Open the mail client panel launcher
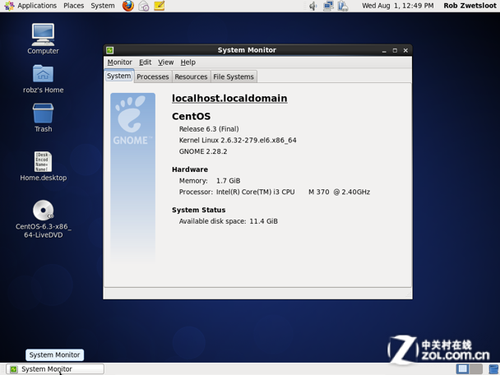500x375 pixels. [x=144, y=6]
